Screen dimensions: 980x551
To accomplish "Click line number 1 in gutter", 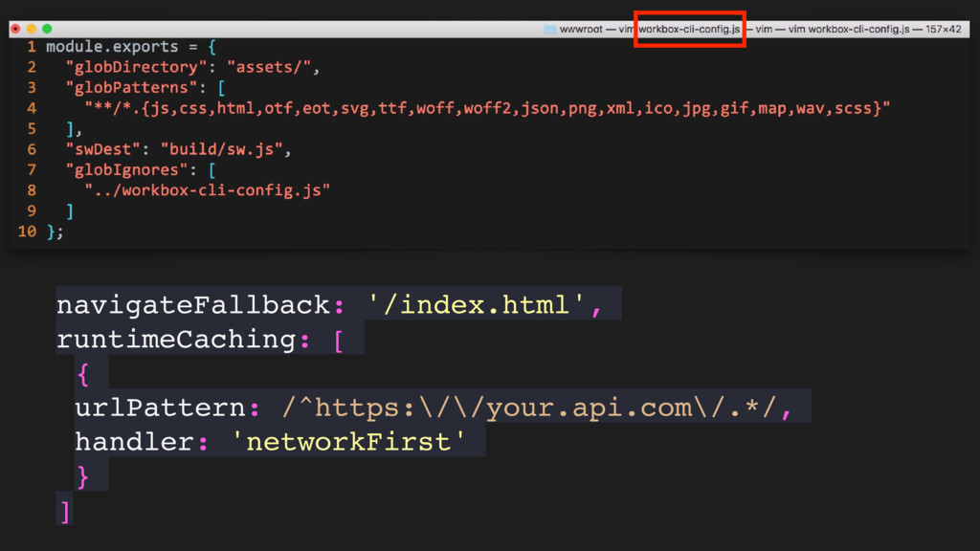I will tap(32, 47).
